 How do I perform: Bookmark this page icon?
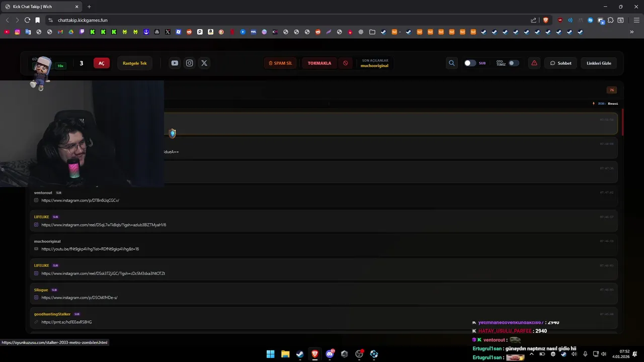[x=37, y=20]
